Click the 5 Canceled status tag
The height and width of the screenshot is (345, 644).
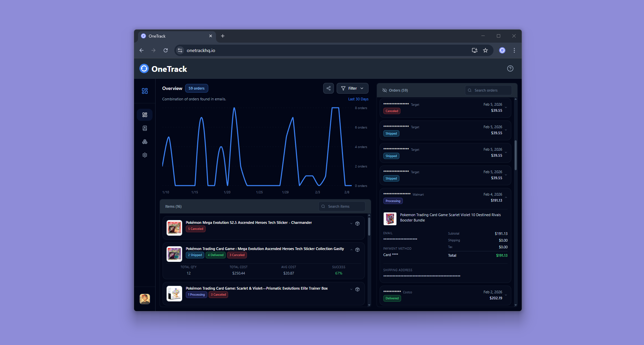[196, 229]
